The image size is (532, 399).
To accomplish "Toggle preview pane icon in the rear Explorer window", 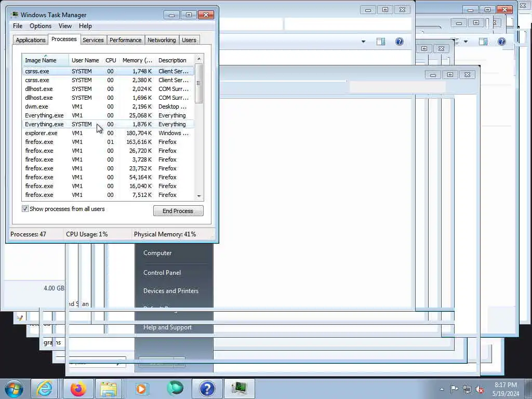I will (x=483, y=42).
